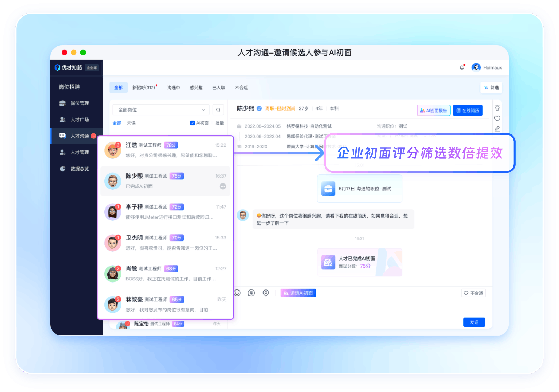Screen dimensions: 559x392
Task: Open chat with 陈少熙 in list
Action: click(165, 181)
